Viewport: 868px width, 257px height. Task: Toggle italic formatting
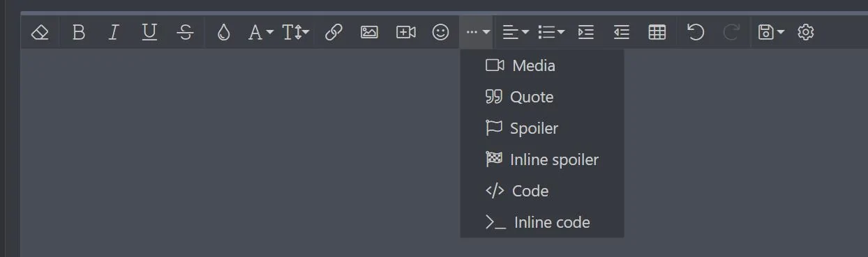[x=114, y=32]
